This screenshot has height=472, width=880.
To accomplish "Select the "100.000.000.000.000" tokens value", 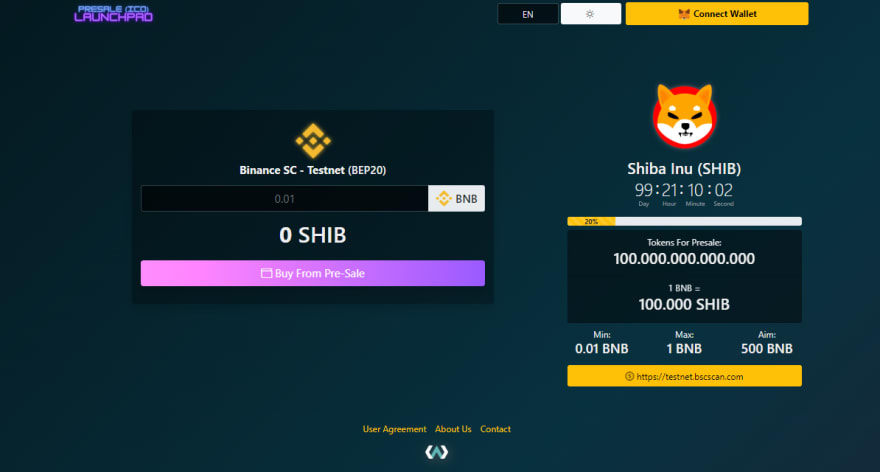I will point(684,259).
